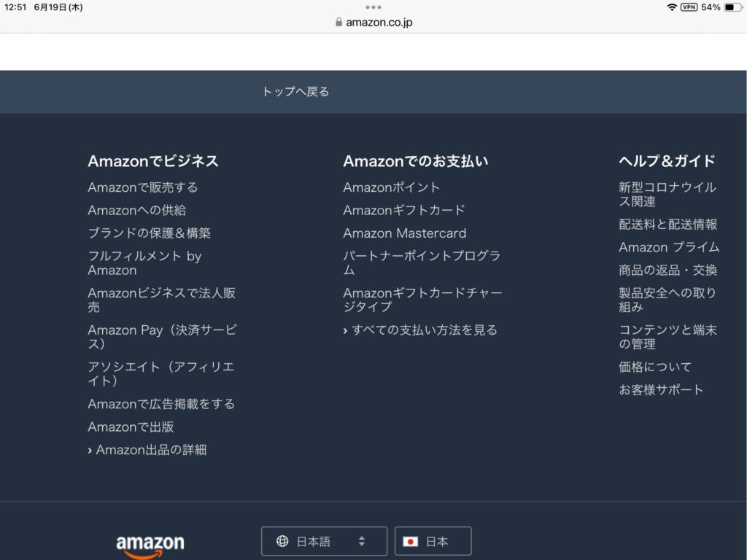747x560 pixels.
Task: Expand すべての支払い方法を見る link
Action: 420,330
